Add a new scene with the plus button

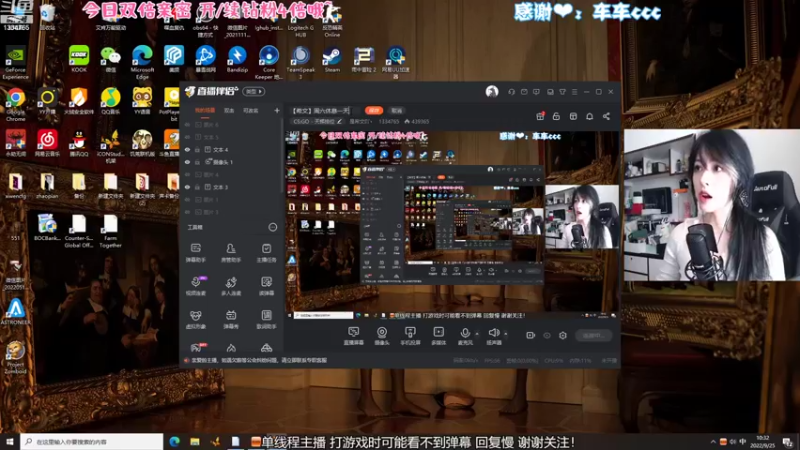pyautogui.click(x=277, y=110)
